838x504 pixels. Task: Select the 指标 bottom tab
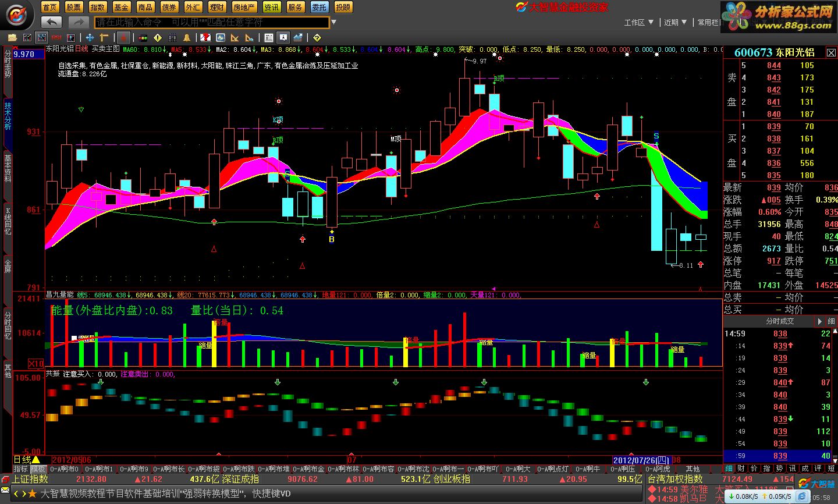click(21, 468)
